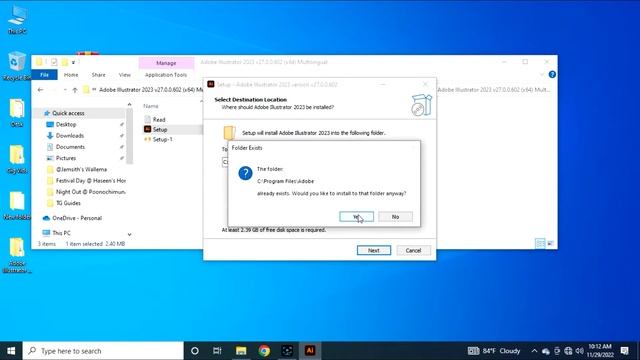The height and width of the screenshot is (360, 640).
Task: Open Downloads in Quick access
Action: [69, 136]
